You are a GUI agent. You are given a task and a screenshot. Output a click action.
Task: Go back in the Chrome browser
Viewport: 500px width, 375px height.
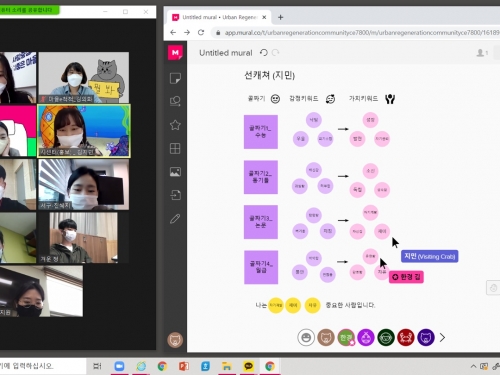click(173, 32)
